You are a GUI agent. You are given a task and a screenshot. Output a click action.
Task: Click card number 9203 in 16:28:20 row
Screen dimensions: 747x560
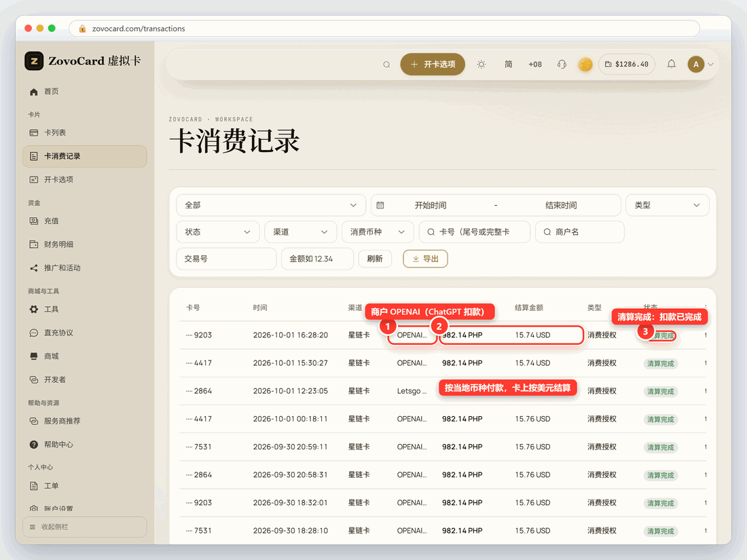click(199, 335)
